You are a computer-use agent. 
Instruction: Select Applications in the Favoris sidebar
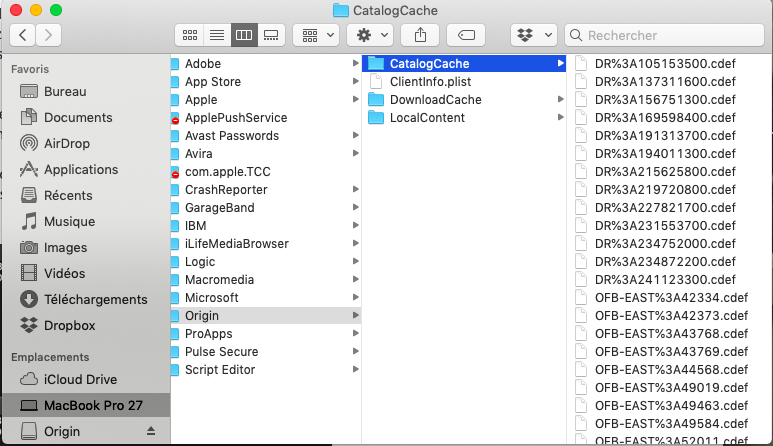pyautogui.click(x=81, y=169)
